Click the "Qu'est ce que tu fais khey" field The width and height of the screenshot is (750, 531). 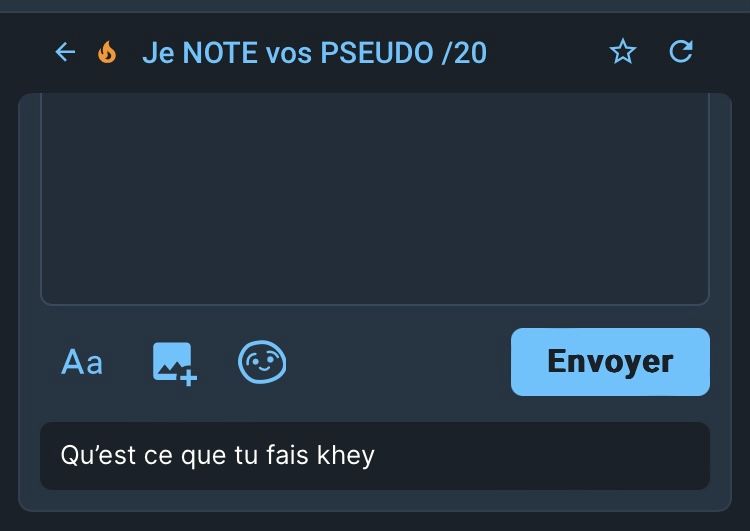pos(375,455)
